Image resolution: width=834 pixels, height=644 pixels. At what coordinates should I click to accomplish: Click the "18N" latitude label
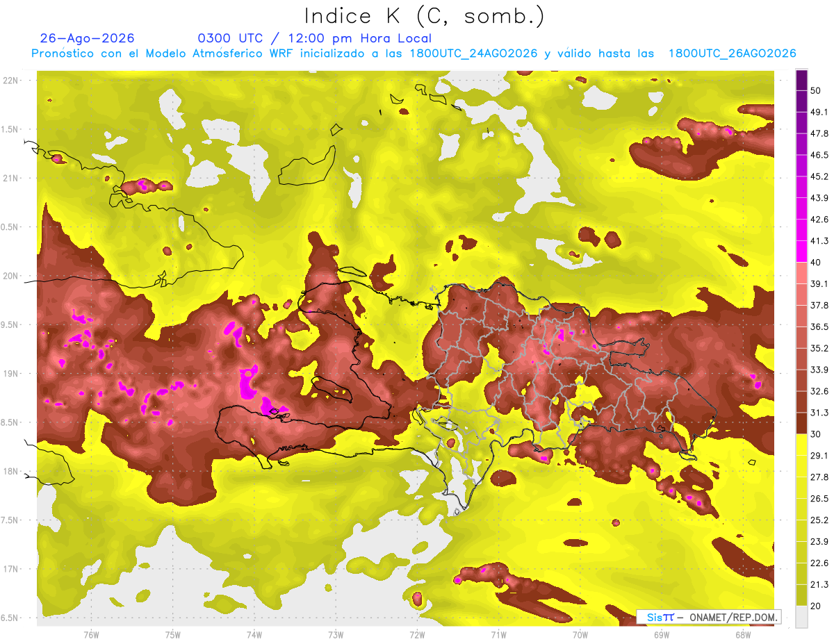10,471
